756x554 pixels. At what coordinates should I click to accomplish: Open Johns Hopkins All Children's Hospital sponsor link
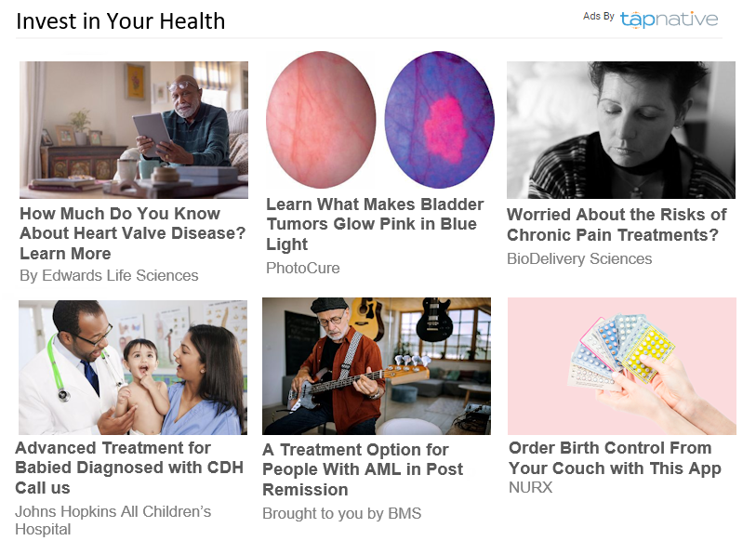[113, 521]
